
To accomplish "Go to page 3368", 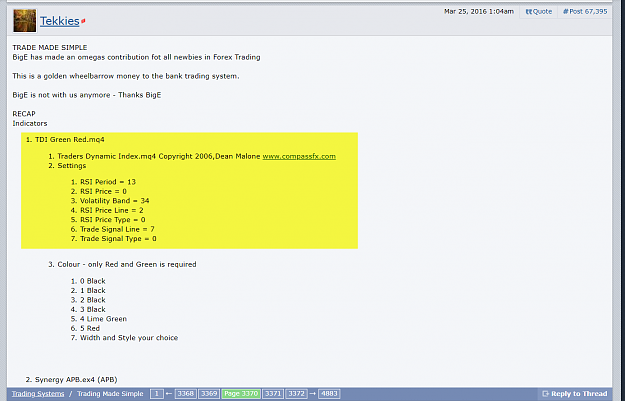I will 186,394.
